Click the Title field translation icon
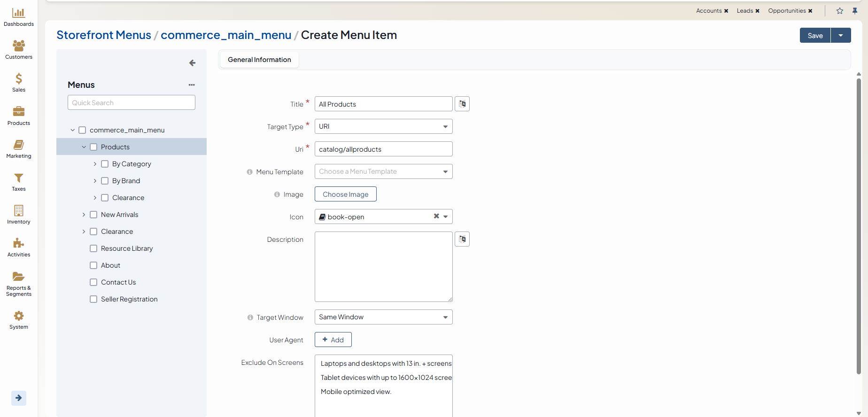The height and width of the screenshot is (417, 868). [462, 104]
